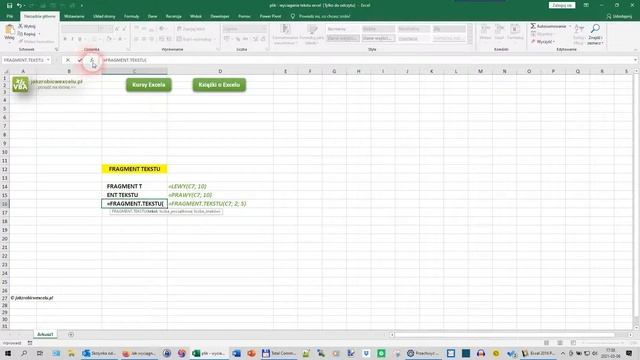The width and height of the screenshot is (640, 360).
Task: Click the zoom slider in status bar
Action: 603,343
